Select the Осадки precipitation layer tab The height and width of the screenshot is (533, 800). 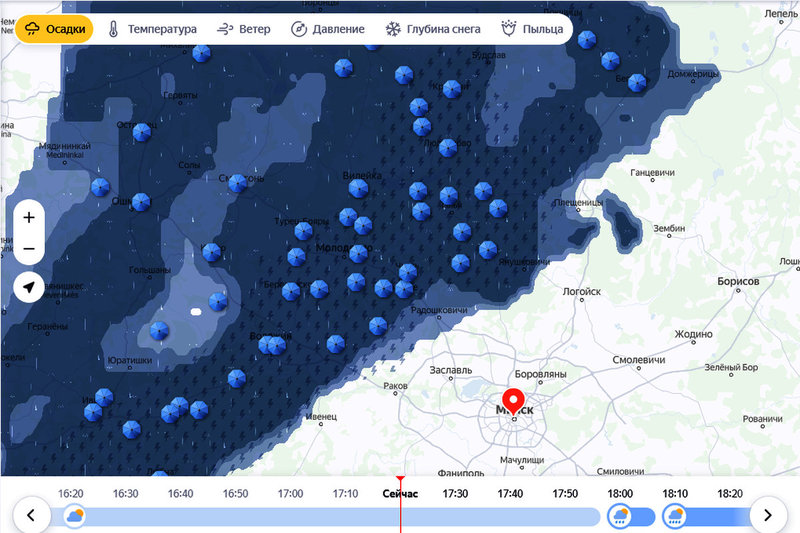coord(54,29)
